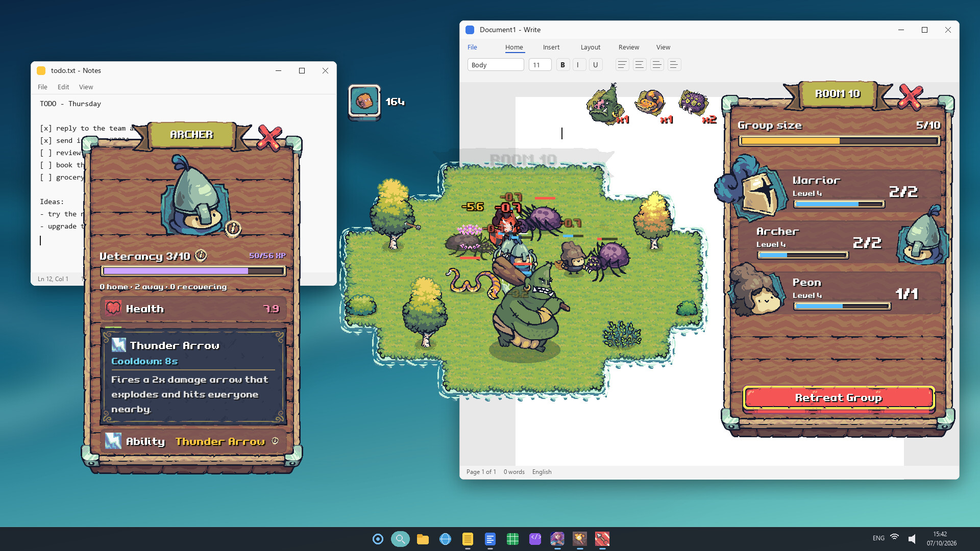Click the Retreat Group button
Screen dimensions: 980x551
click(x=839, y=397)
